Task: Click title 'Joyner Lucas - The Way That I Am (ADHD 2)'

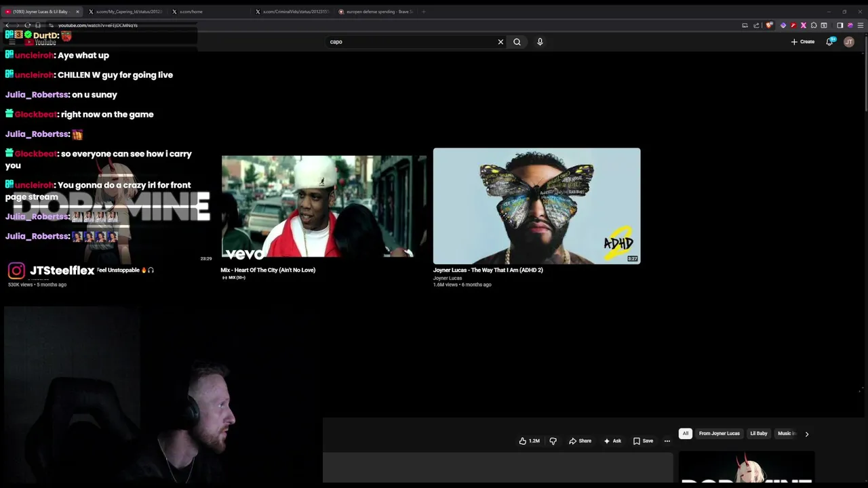Action: 488,270
